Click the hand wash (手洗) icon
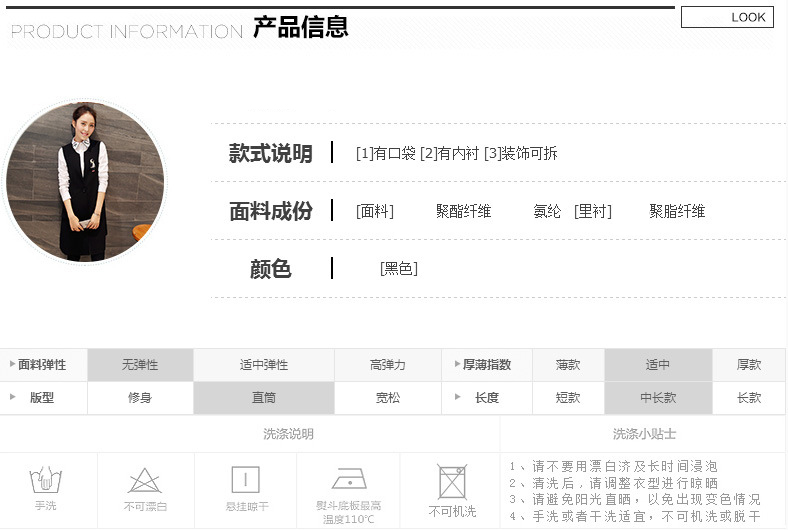The height and width of the screenshot is (530, 788). tap(45, 480)
